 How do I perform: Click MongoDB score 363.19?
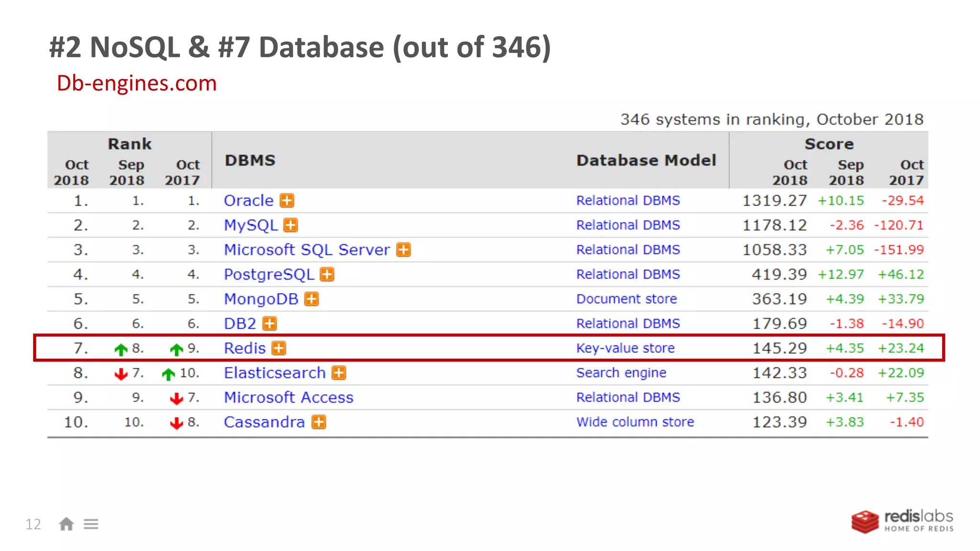(780, 299)
